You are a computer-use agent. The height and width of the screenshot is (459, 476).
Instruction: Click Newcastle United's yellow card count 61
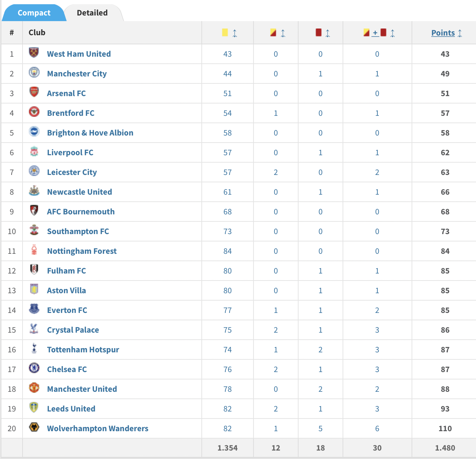pyautogui.click(x=227, y=192)
